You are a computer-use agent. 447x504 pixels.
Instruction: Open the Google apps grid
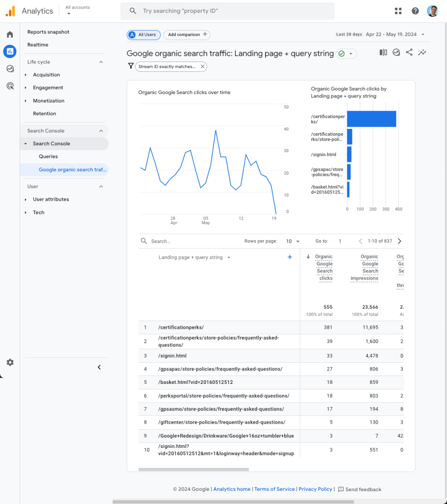(398, 11)
